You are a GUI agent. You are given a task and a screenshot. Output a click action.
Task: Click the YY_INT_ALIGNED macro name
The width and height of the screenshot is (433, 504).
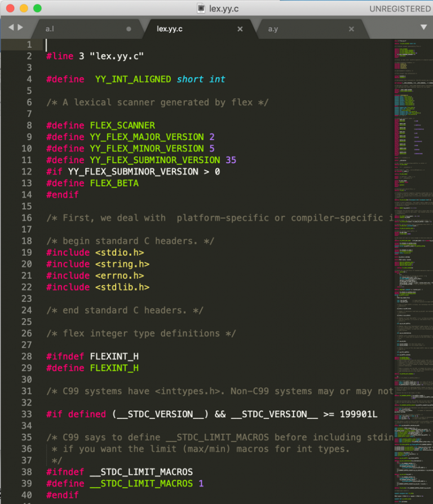coord(132,79)
